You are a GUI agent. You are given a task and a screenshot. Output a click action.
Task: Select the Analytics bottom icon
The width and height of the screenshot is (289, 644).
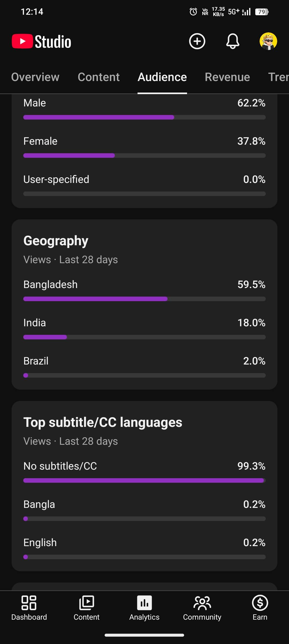[x=144, y=608]
